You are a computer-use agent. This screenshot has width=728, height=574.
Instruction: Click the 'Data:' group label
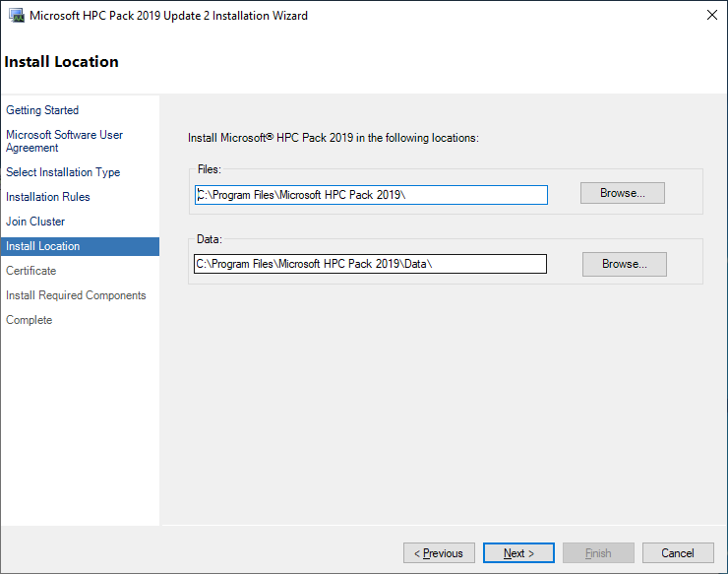210,239
